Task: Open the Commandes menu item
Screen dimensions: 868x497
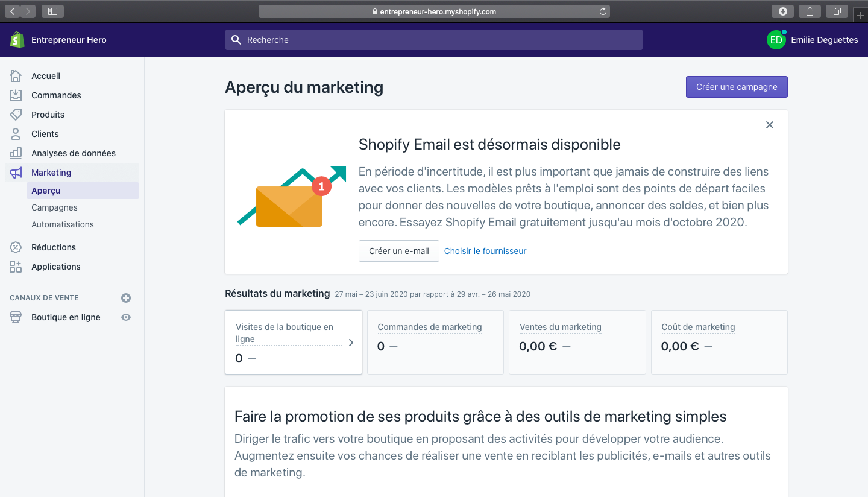Action: [72, 95]
